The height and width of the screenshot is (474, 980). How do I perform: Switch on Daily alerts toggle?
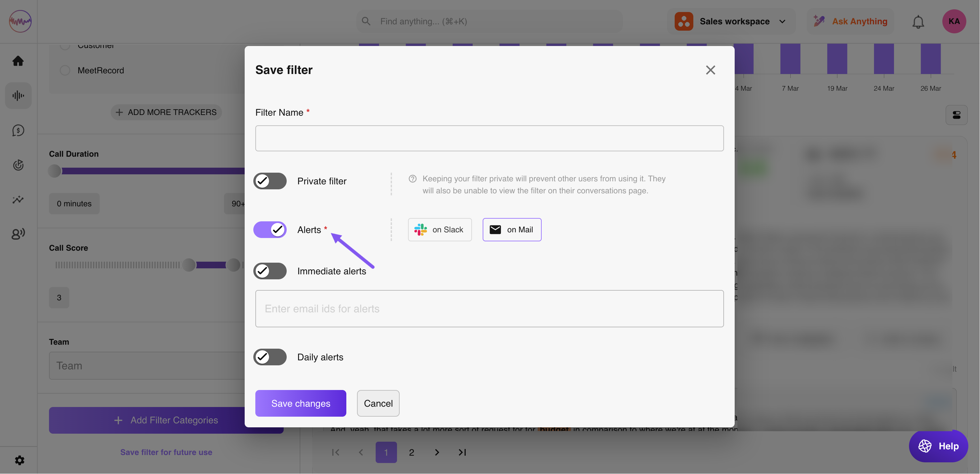coord(270,357)
